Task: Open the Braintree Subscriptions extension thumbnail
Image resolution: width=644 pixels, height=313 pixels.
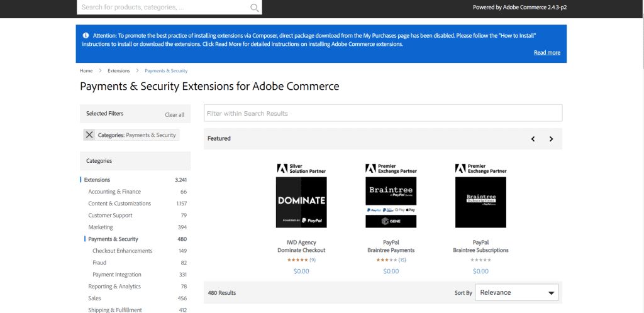Action: point(480,202)
